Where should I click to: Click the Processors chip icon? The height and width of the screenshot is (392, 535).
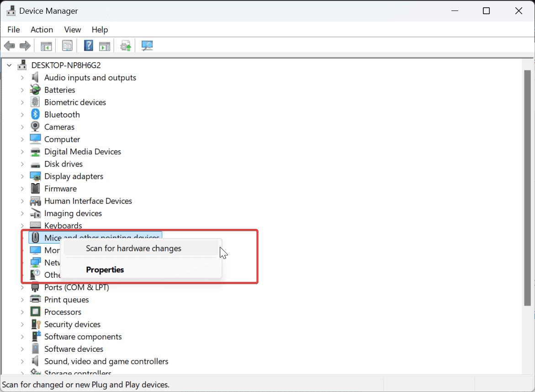tap(35, 312)
